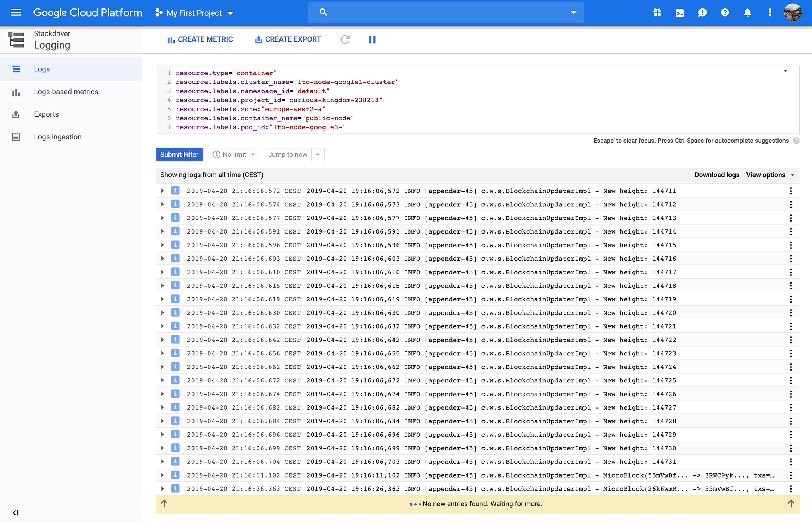812x523 pixels.
Task: Click into the advanced filter query editor
Action: click(478, 100)
